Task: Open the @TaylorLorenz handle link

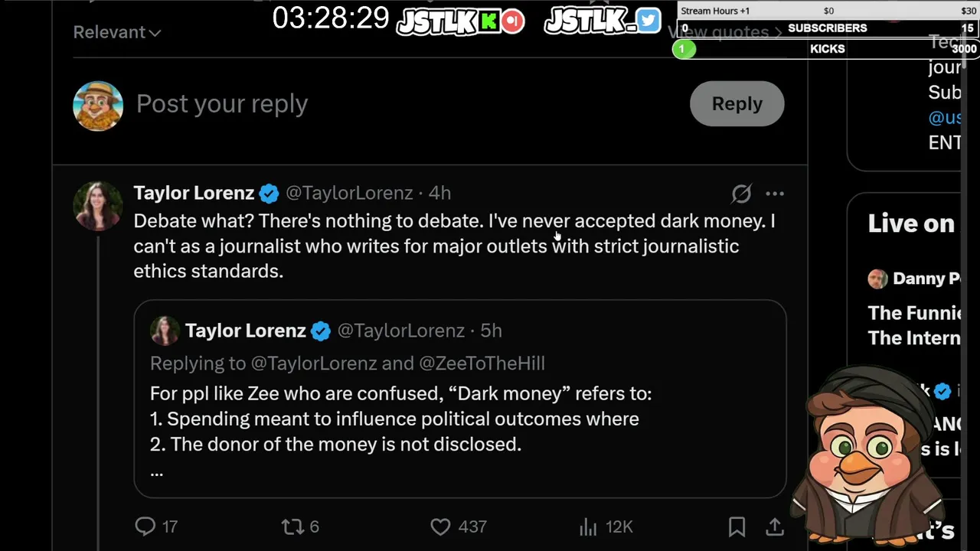Action: 348,194
